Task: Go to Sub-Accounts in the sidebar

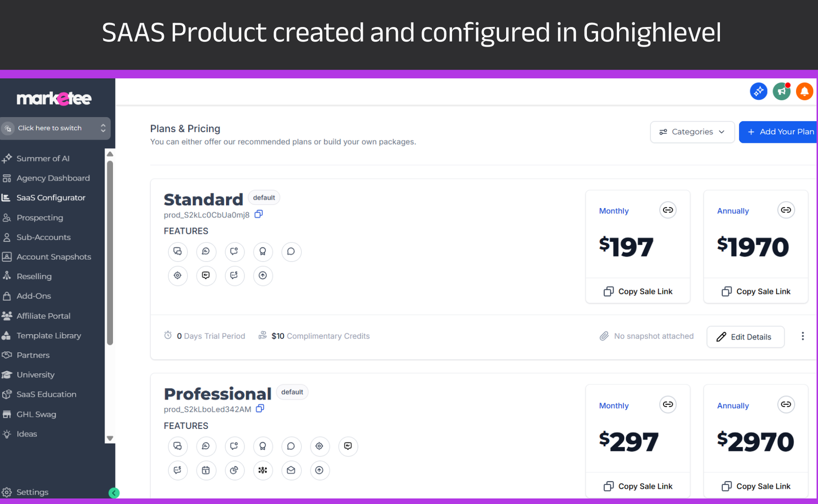Action: pyautogui.click(x=43, y=237)
